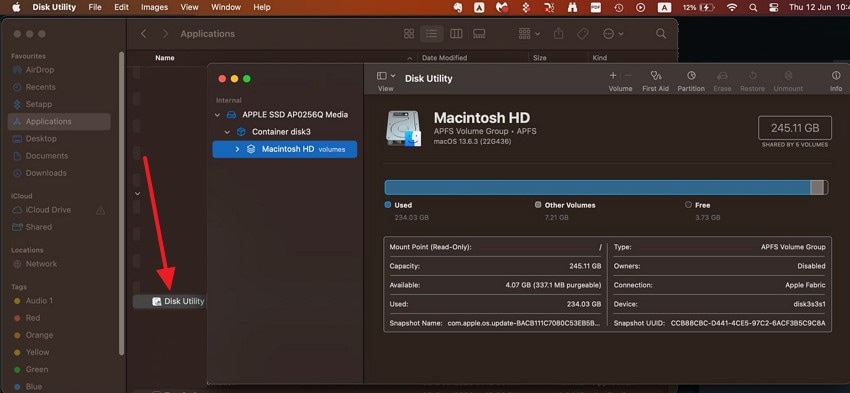Click the Unmount toolbar icon
The image size is (850, 393).
[788, 75]
